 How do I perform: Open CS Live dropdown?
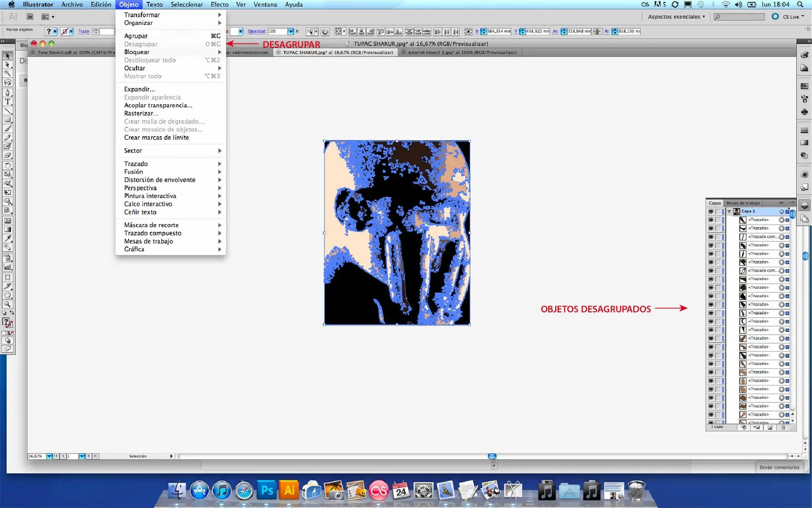click(x=794, y=17)
